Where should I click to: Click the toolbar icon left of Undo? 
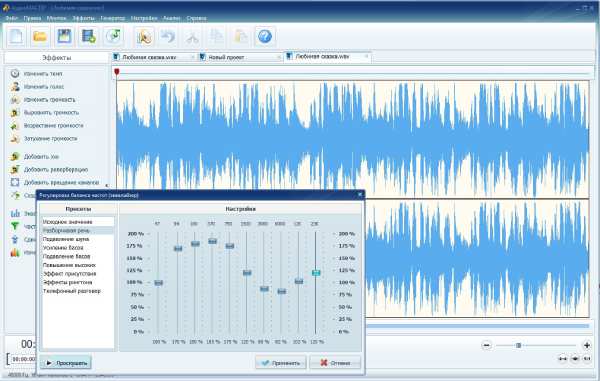[x=145, y=36]
